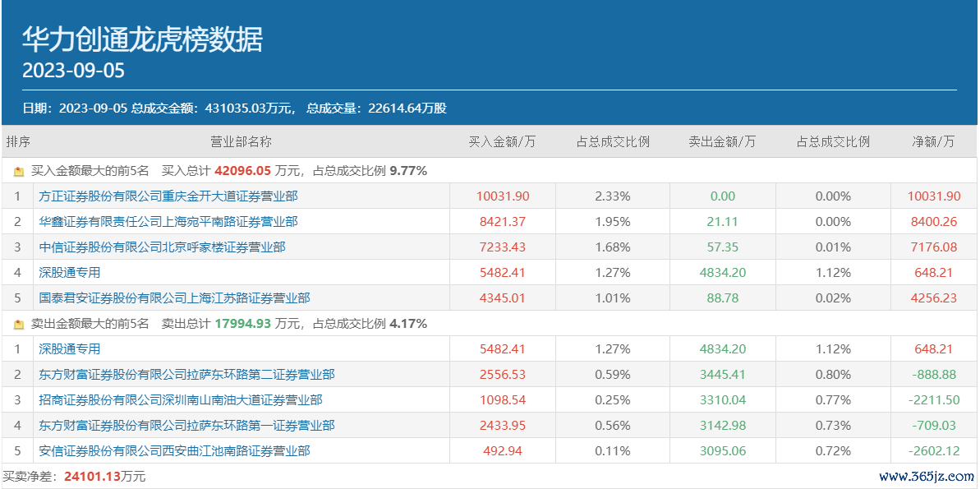Visit the www.365jz.com watermark link

927,477
